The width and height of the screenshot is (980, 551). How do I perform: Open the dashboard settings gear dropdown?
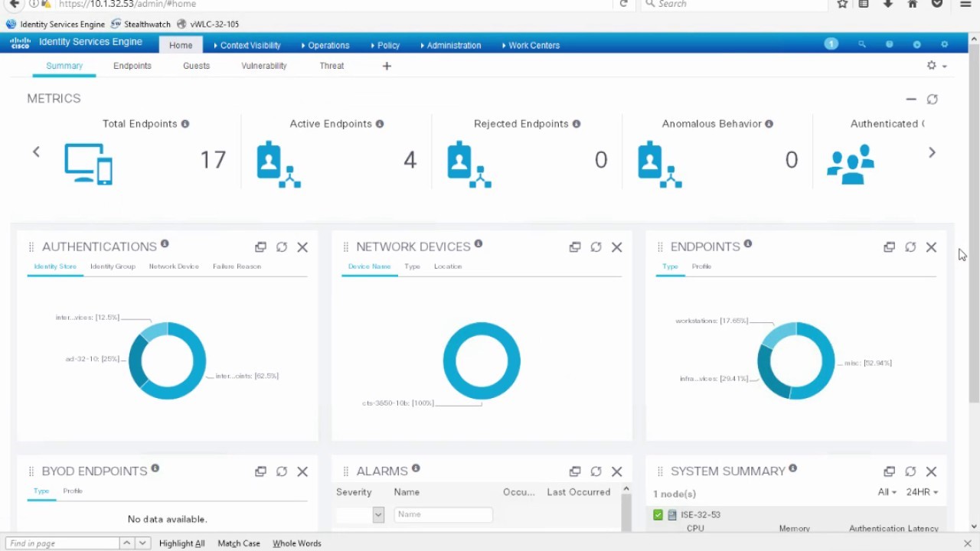click(x=936, y=66)
